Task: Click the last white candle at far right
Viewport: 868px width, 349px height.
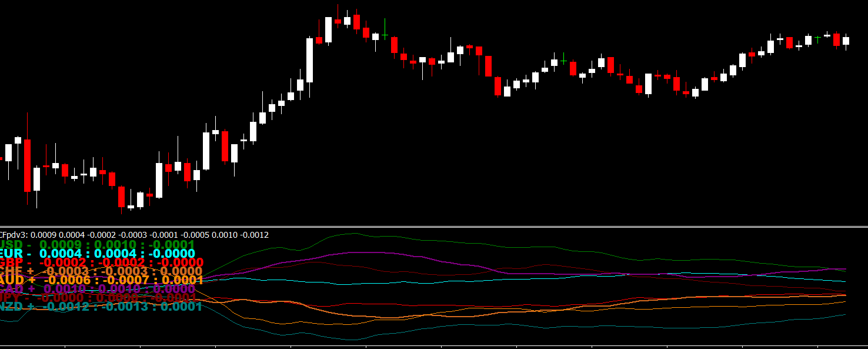Action: [846, 41]
